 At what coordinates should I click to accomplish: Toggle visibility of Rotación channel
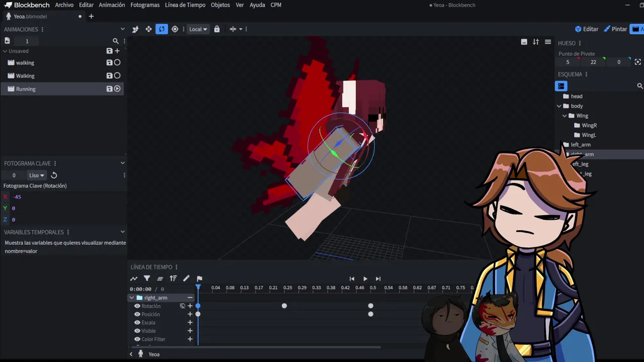tap(137, 306)
